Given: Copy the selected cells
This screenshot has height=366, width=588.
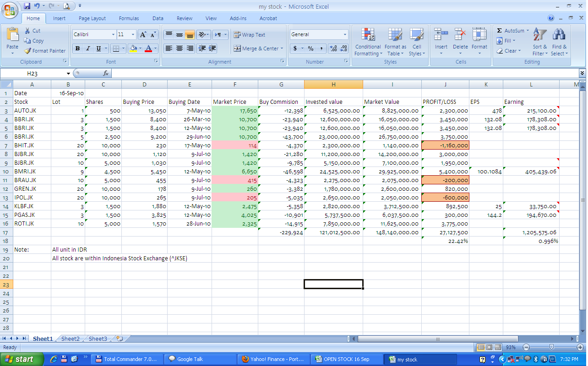Looking at the screenshot, I should coord(34,41).
